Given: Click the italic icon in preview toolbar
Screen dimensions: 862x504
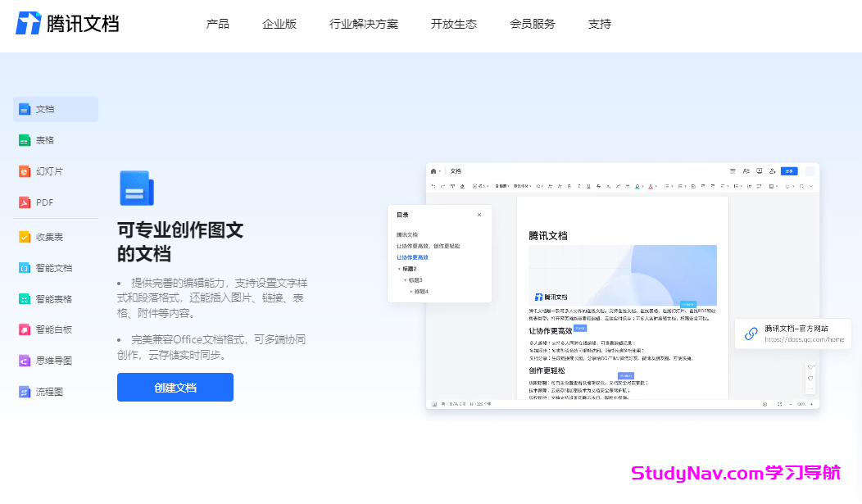Looking at the screenshot, I should (578, 186).
